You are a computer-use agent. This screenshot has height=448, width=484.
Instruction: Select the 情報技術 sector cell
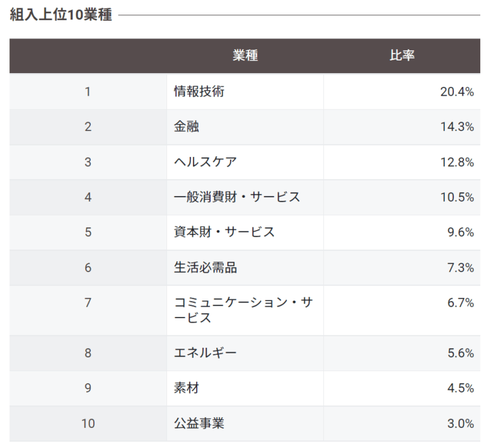click(199, 92)
